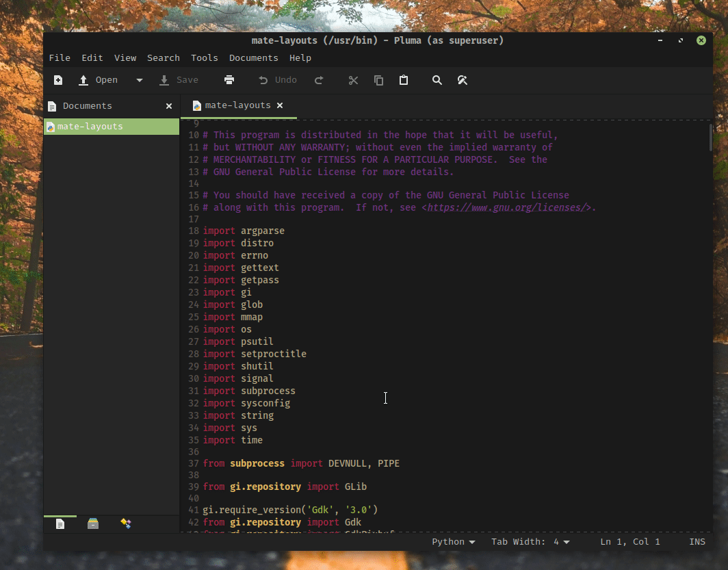Click 'import argparse' on line 18
728x570 pixels.
tap(244, 231)
